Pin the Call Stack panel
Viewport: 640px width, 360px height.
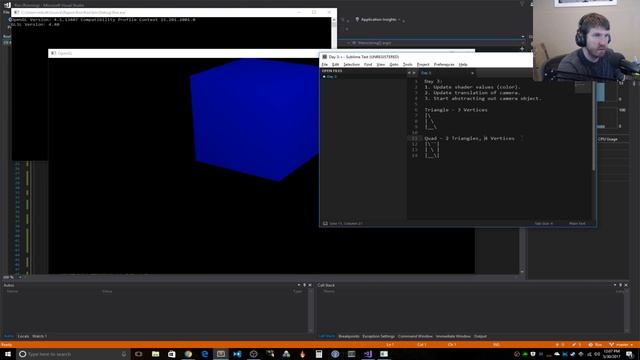(x=621, y=285)
